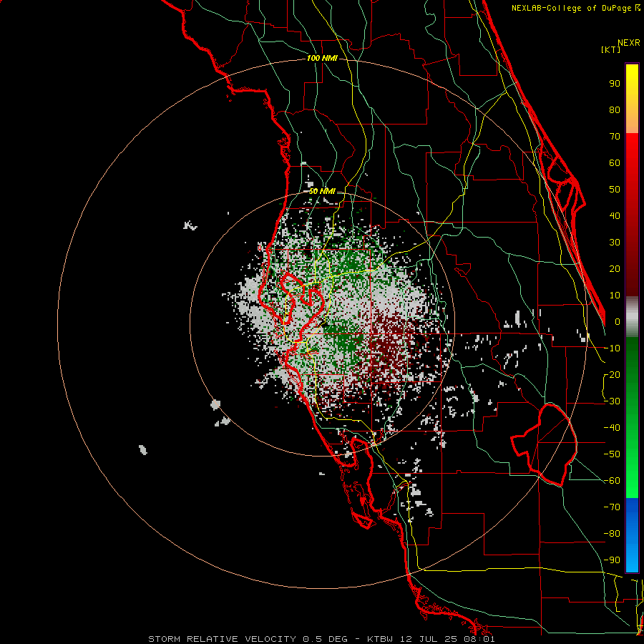The height and width of the screenshot is (644, 644).
Task: Click the NEXR label above the color bar
Action: click(x=629, y=43)
